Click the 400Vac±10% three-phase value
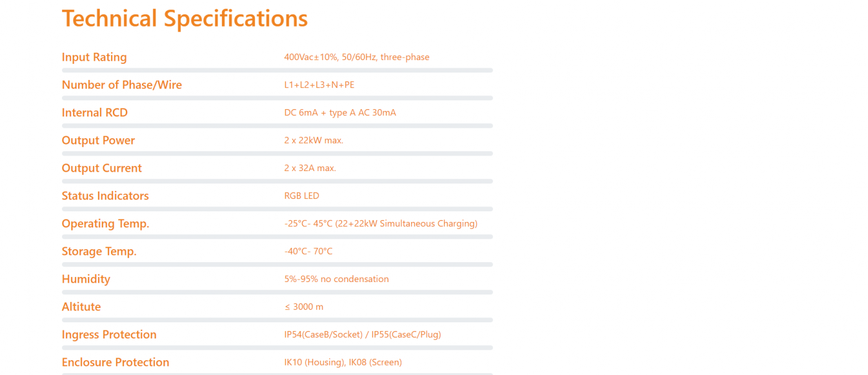 coord(356,57)
